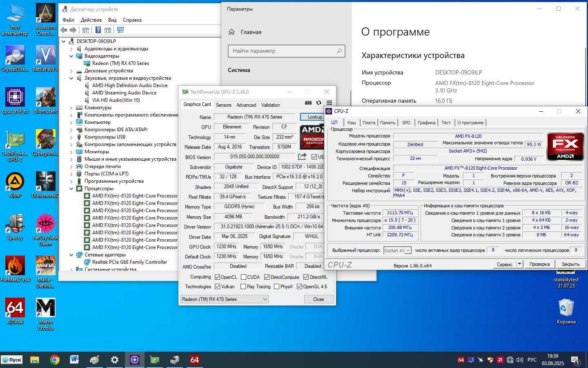Toggle the CUDA checkbox
This screenshot has height=368, width=588.
click(x=244, y=277)
